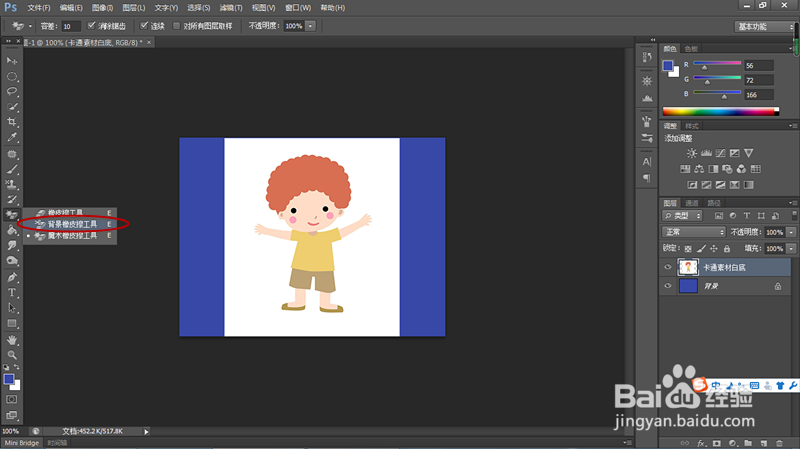The width and height of the screenshot is (800, 449).
Task: Select the Move tool
Action: point(12,61)
